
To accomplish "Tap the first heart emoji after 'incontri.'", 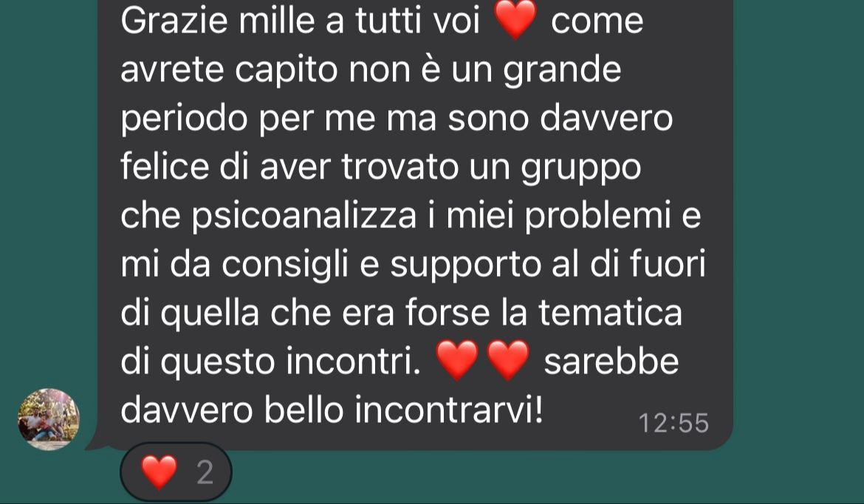I will pos(457,360).
